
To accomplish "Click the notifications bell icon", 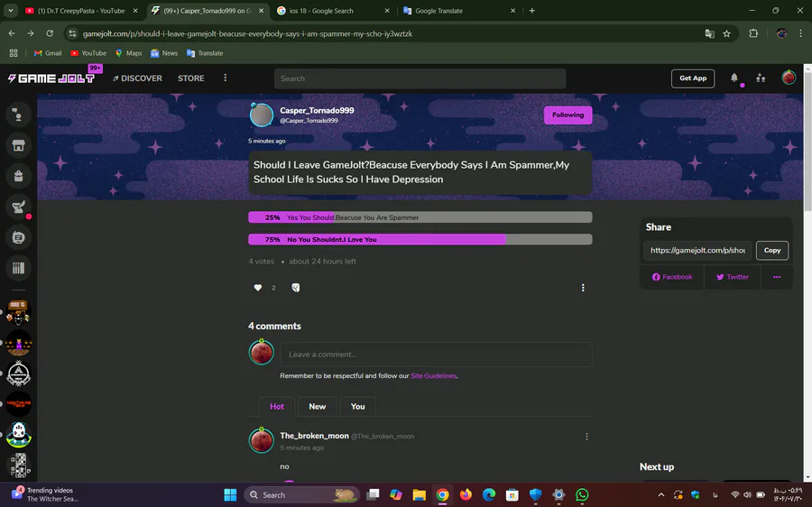I will pyautogui.click(x=734, y=78).
